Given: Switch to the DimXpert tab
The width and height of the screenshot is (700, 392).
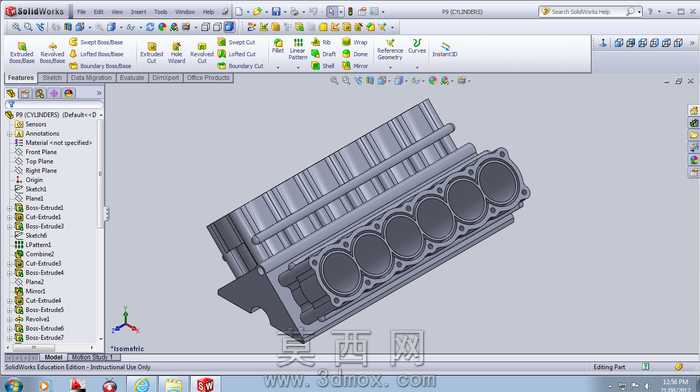Looking at the screenshot, I should click(166, 78).
